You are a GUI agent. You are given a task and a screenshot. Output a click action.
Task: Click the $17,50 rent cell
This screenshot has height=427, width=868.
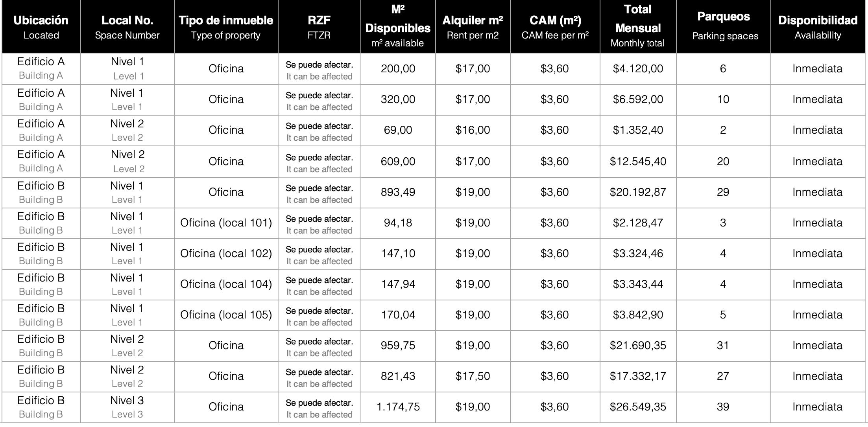coord(473,376)
